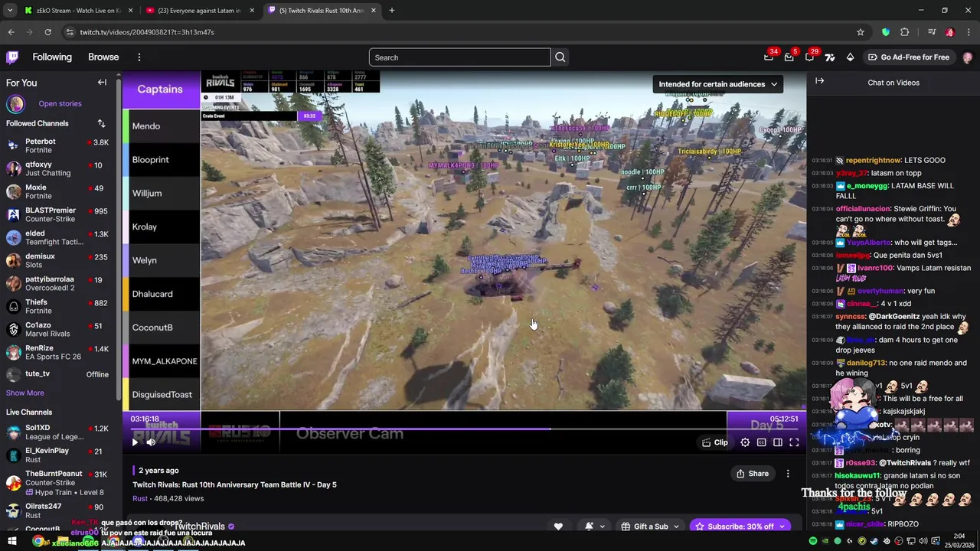
Task: Create a Clip from the video
Action: pyautogui.click(x=715, y=442)
